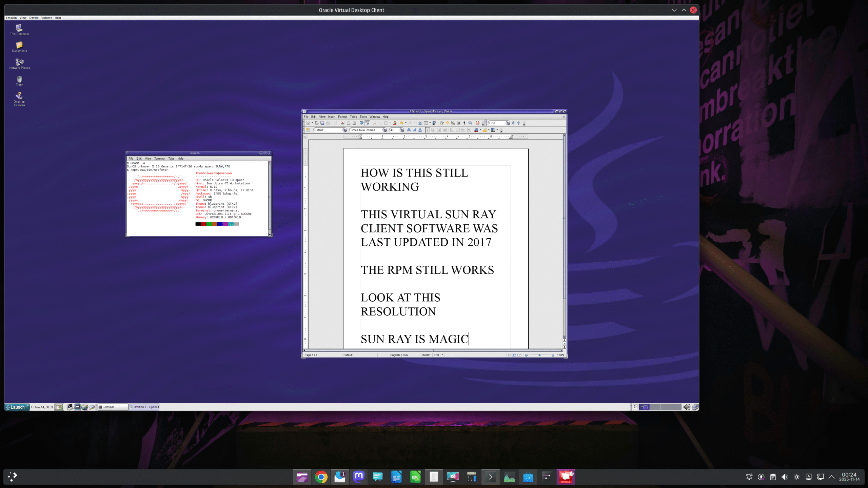Expand the font size 40 dropdown

[402, 130]
